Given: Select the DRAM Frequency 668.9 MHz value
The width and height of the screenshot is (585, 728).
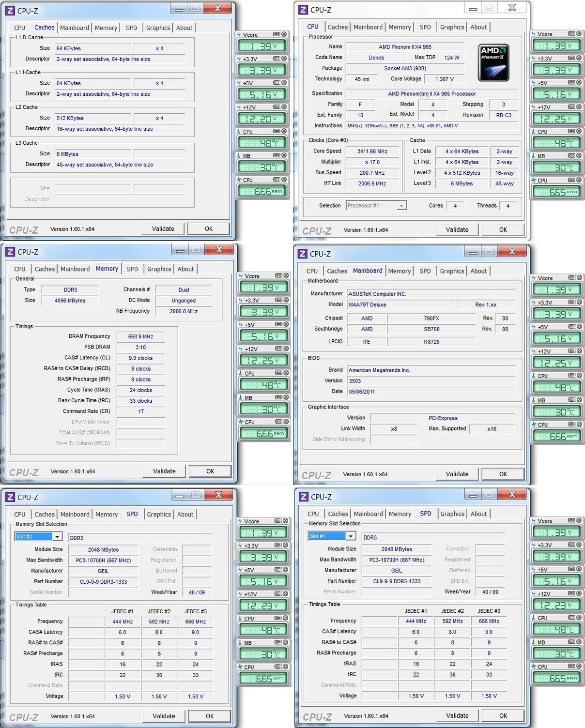Looking at the screenshot, I should (x=140, y=337).
